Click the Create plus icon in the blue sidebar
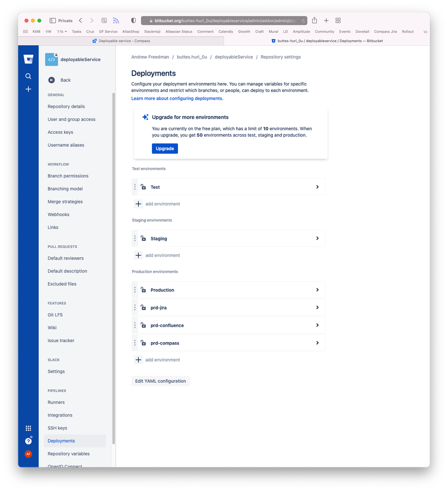The width and height of the screenshot is (448, 491). pyautogui.click(x=28, y=89)
